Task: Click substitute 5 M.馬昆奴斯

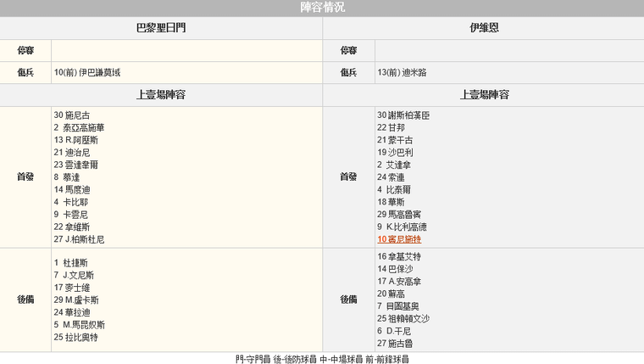Action: pos(80,324)
